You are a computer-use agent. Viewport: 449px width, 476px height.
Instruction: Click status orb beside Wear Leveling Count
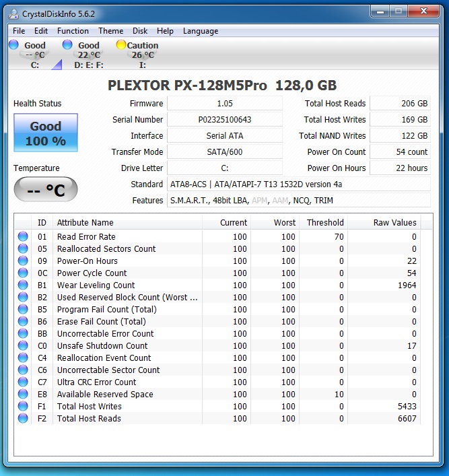click(24, 285)
